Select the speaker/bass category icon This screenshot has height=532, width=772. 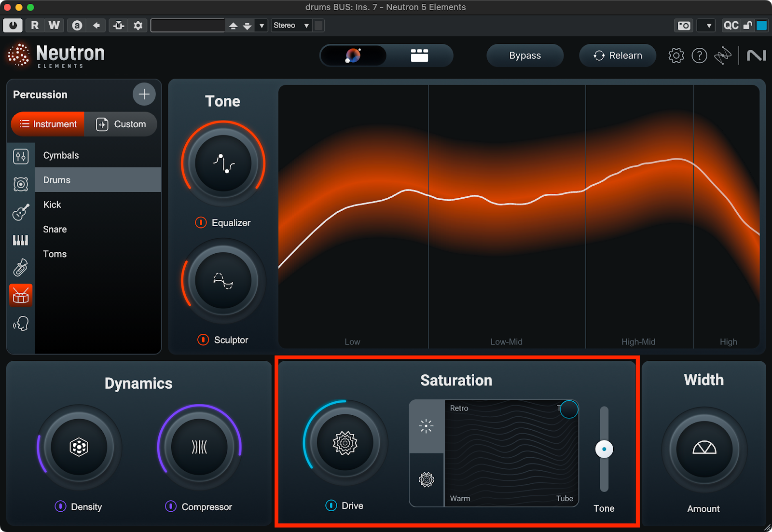(x=21, y=184)
